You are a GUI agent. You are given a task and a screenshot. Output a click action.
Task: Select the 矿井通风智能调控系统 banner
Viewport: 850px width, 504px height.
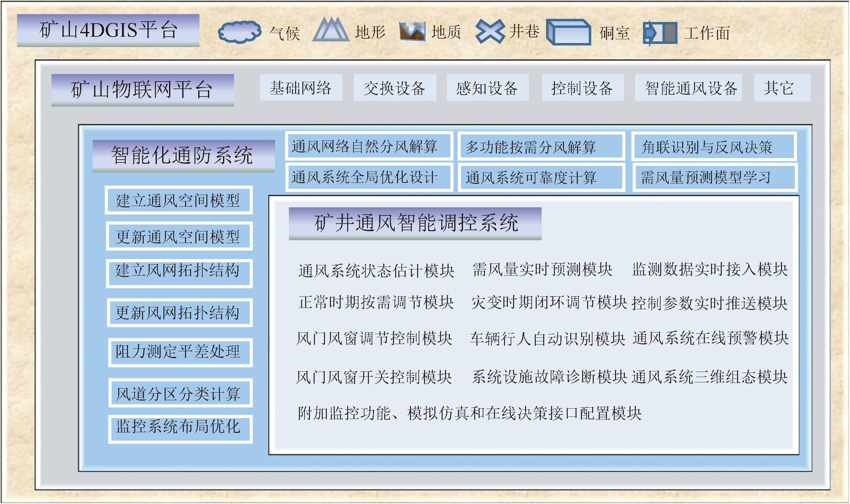point(415,224)
